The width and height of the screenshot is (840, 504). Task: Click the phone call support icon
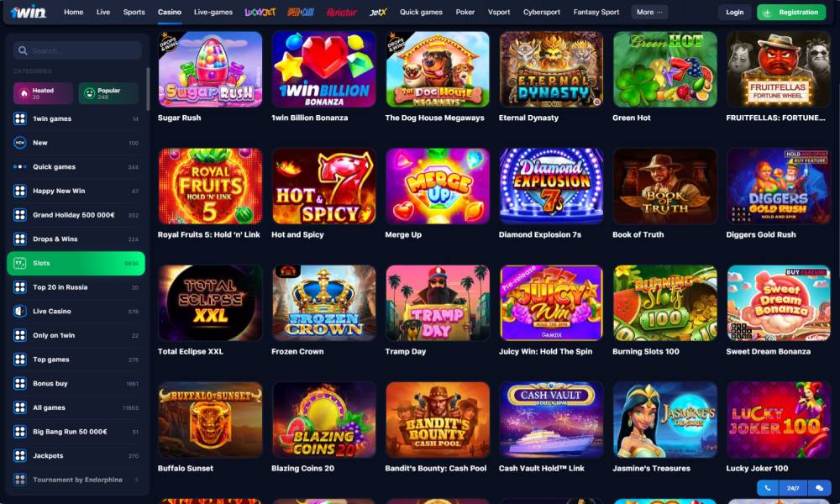(x=768, y=488)
